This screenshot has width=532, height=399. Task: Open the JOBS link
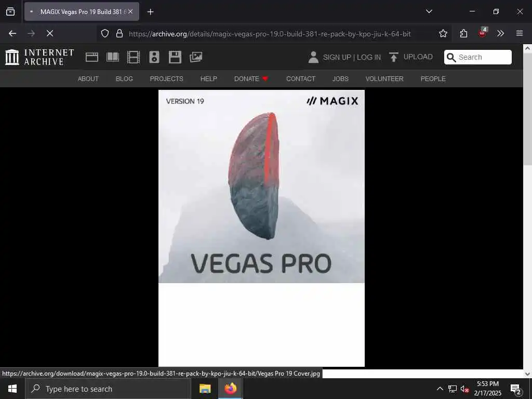340,79
